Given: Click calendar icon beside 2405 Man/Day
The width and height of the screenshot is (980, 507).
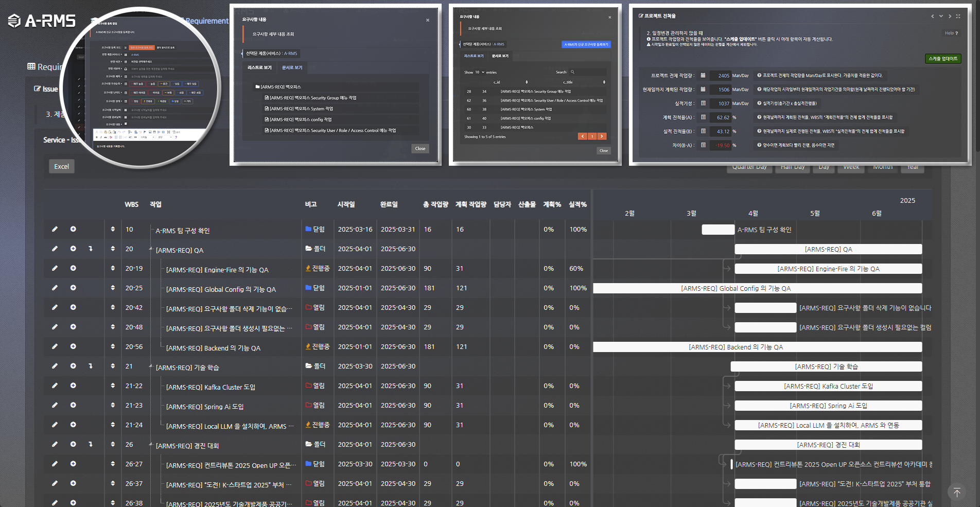Looking at the screenshot, I should (x=703, y=75).
